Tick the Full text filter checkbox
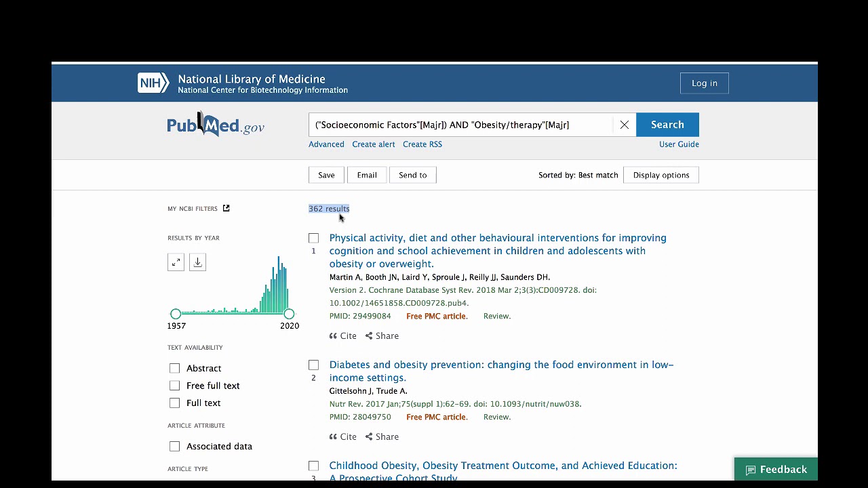 coord(175,403)
